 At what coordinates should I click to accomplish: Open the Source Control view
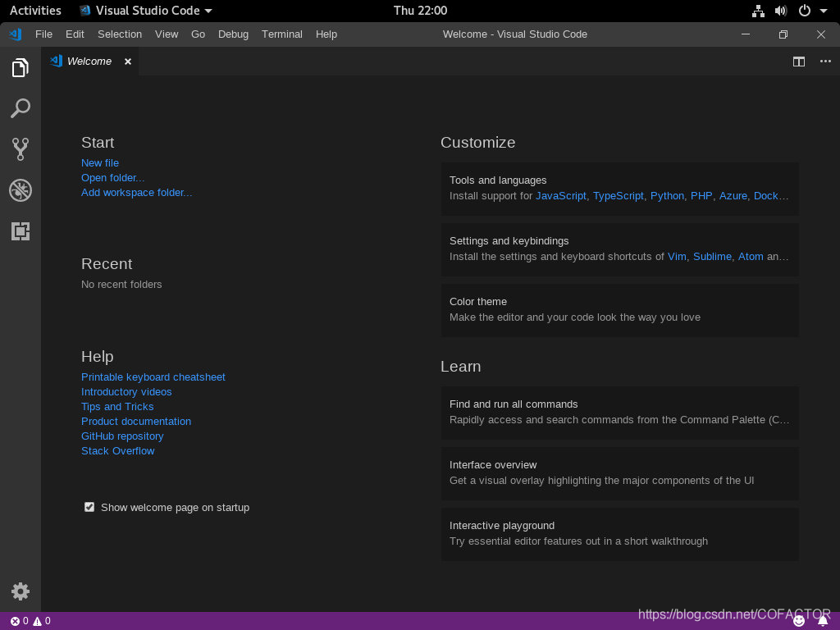pyautogui.click(x=21, y=149)
